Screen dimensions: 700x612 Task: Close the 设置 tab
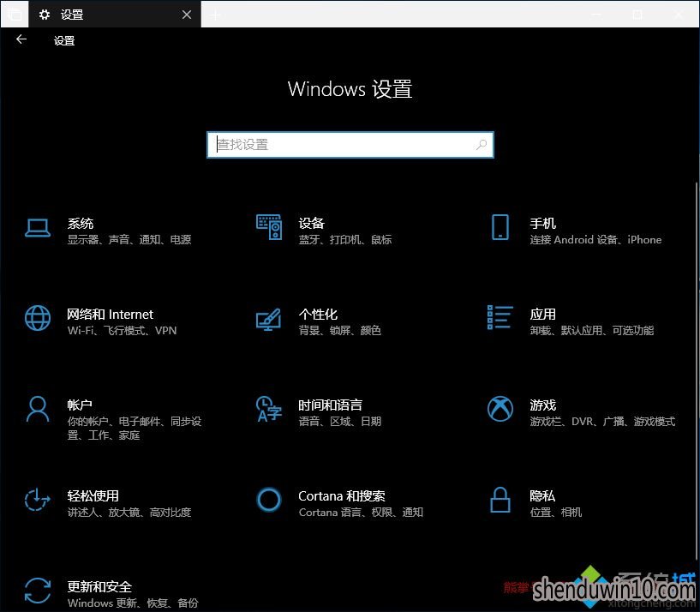point(187,15)
